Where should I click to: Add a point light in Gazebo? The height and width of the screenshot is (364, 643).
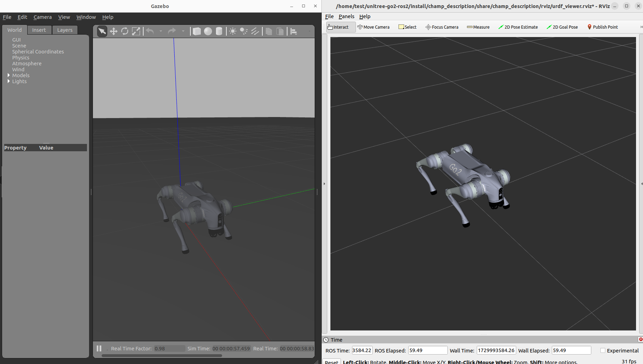[x=233, y=31]
